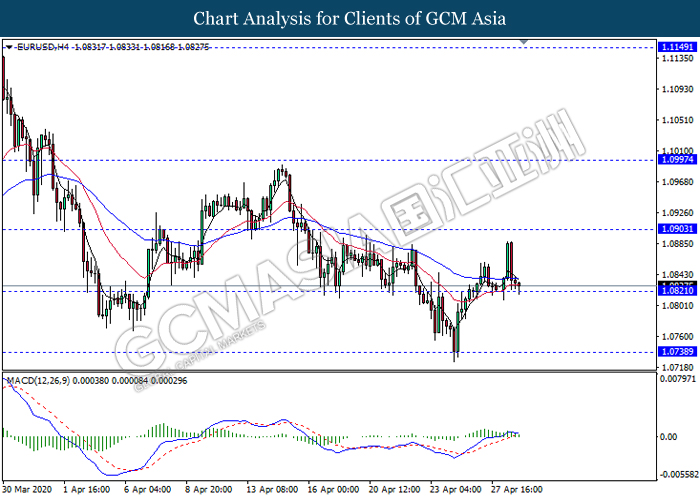Click the 13 Apr 08:00 time label
The height and width of the screenshot is (500, 700).
point(272,489)
